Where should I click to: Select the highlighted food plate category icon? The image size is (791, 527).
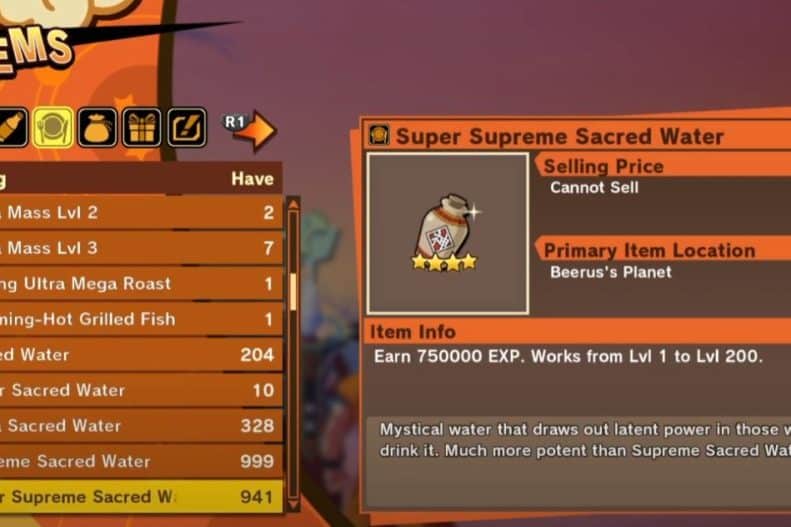pyautogui.click(x=53, y=128)
